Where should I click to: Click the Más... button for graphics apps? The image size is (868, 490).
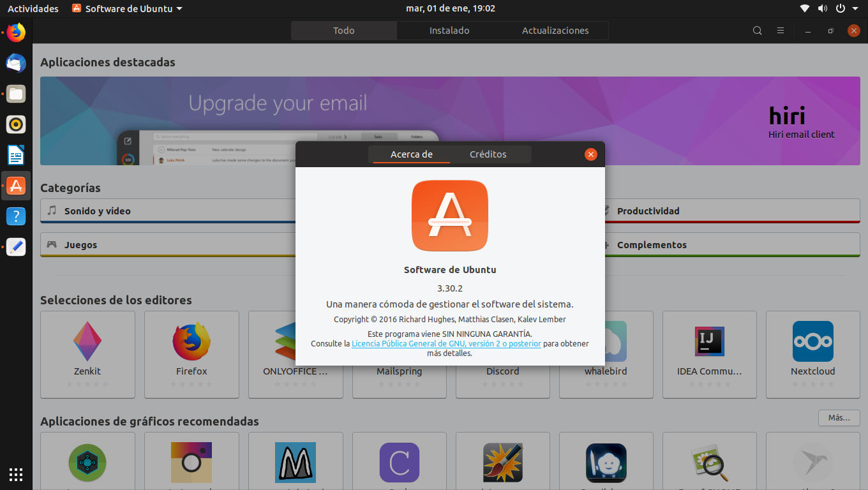pyautogui.click(x=839, y=418)
